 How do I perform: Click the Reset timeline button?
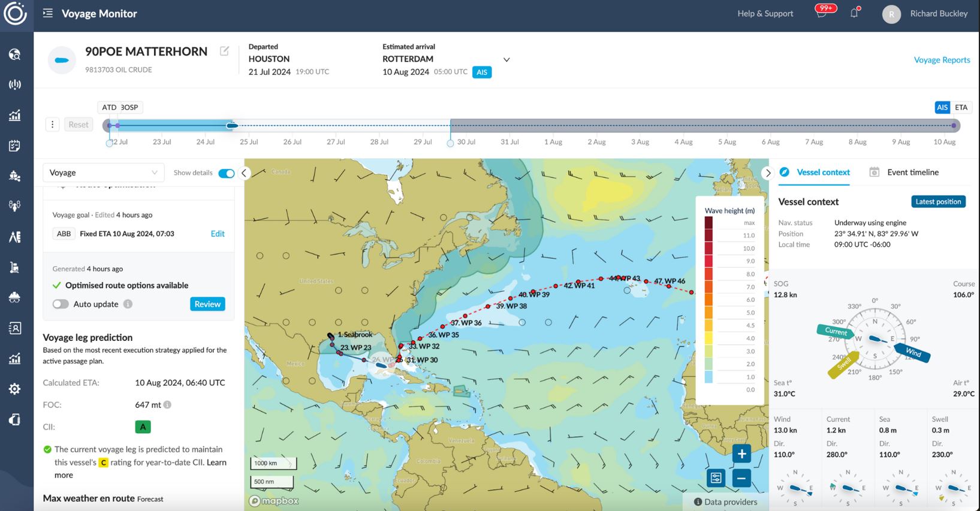[79, 125]
